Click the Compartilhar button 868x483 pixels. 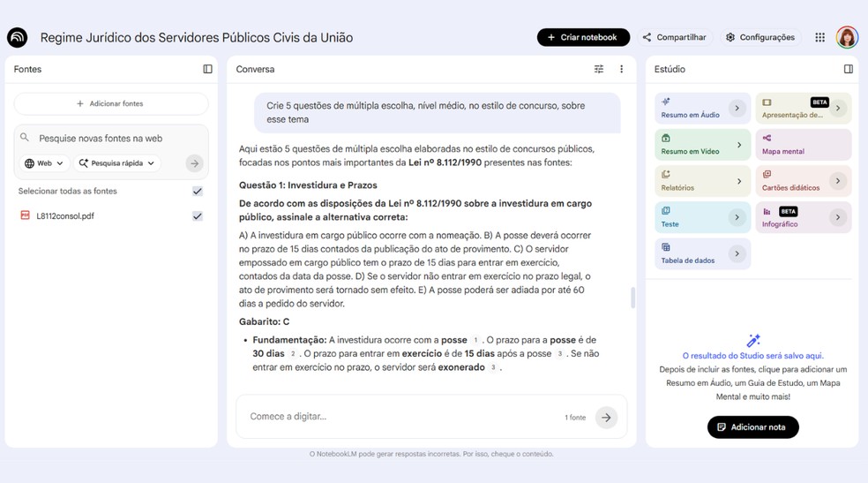coord(674,37)
